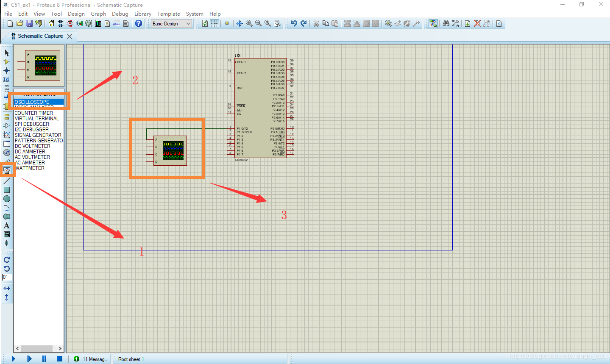
Task: Choose Junction Dot Mode tool
Action: (x=7, y=71)
